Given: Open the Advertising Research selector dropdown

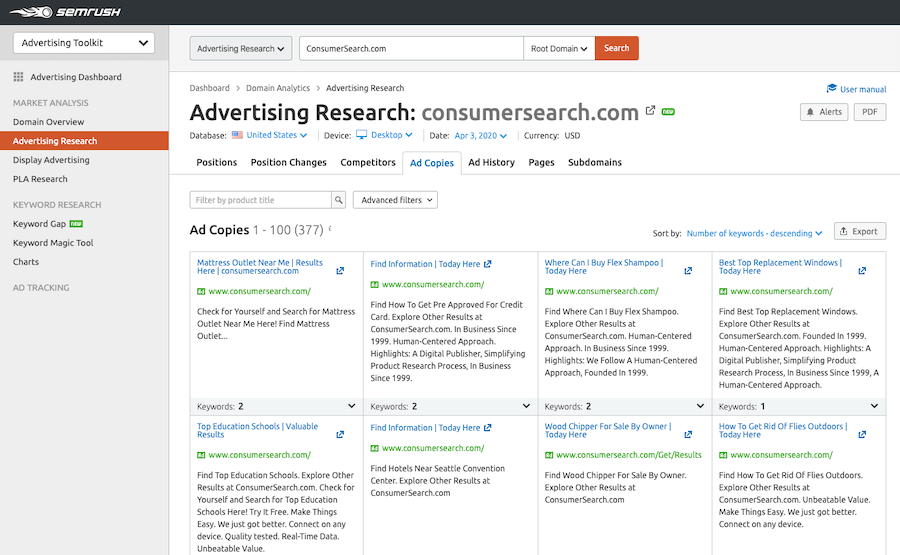Looking at the screenshot, I should [x=240, y=48].
